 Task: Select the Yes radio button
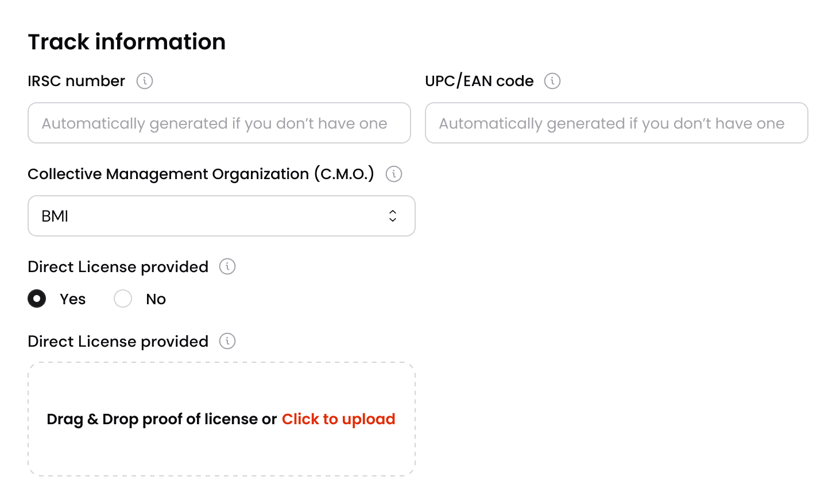(x=37, y=299)
